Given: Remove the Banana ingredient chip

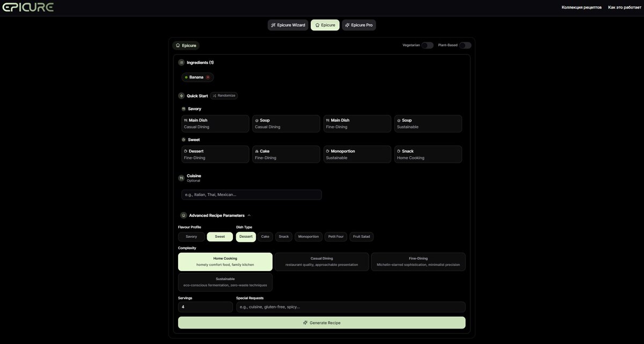Looking at the screenshot, I should (x=208, y=77).
